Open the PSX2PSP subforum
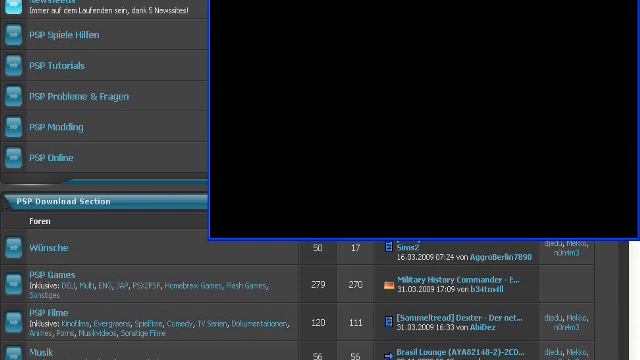640x360 pixels. 146,286
